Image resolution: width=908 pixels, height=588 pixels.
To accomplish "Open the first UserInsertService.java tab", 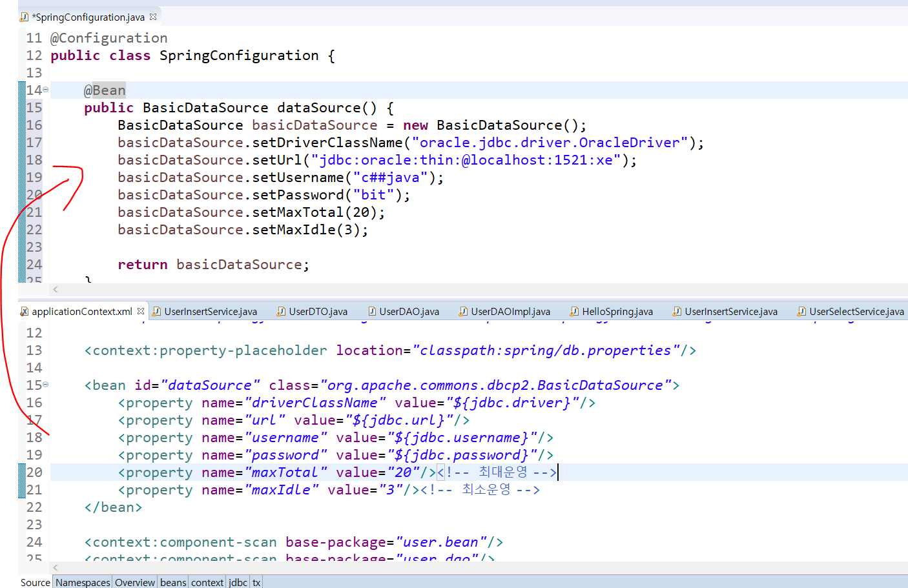I will click(211, 311).
